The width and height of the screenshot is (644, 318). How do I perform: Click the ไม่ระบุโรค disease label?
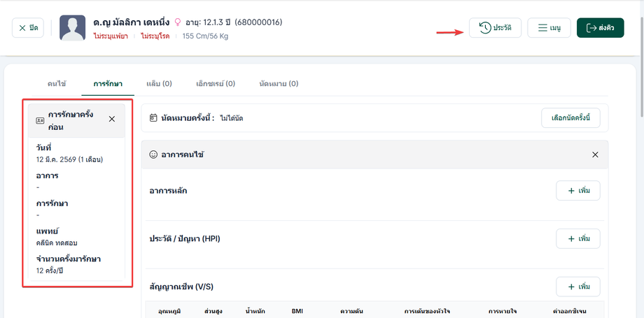click(x=155, y=36)
